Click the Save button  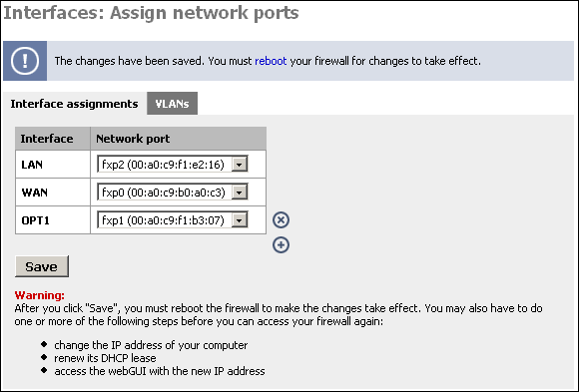coord(42,266)
